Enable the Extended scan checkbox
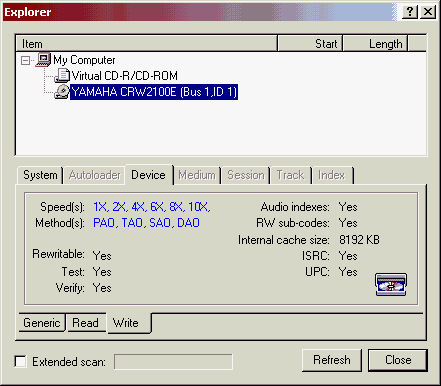This screenshot has width=441, height=386. tap(21, 362)
